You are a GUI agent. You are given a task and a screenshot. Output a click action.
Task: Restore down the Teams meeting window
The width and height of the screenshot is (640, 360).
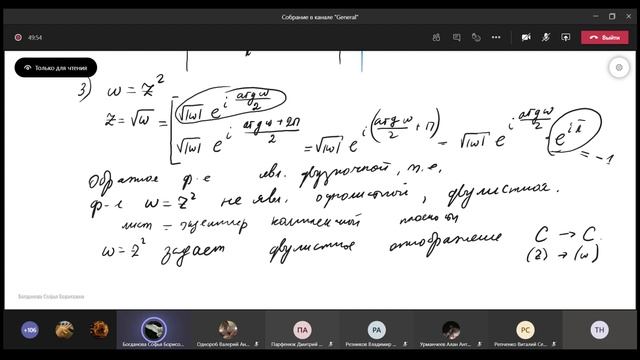612,16
